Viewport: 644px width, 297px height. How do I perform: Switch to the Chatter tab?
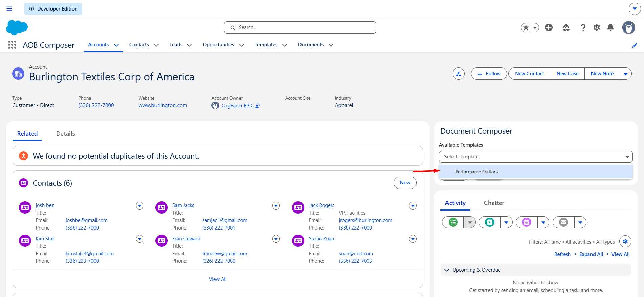(x=494, y=203)
